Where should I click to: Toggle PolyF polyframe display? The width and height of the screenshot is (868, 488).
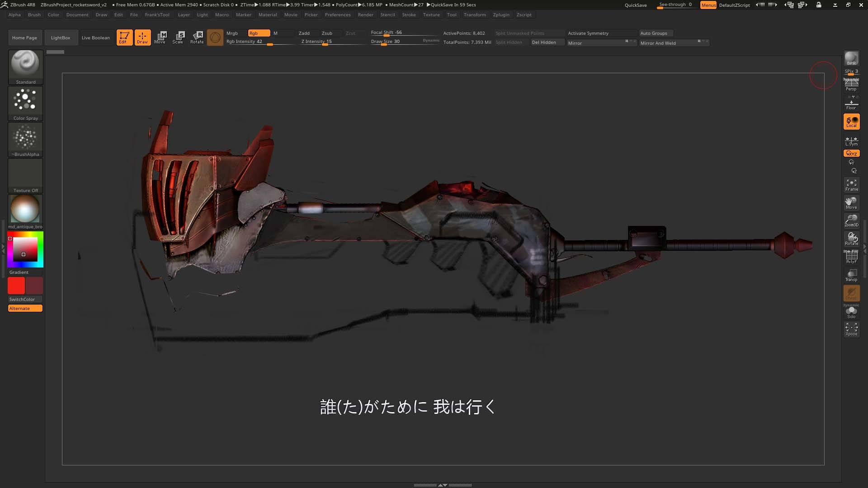[x=851, y=257]
